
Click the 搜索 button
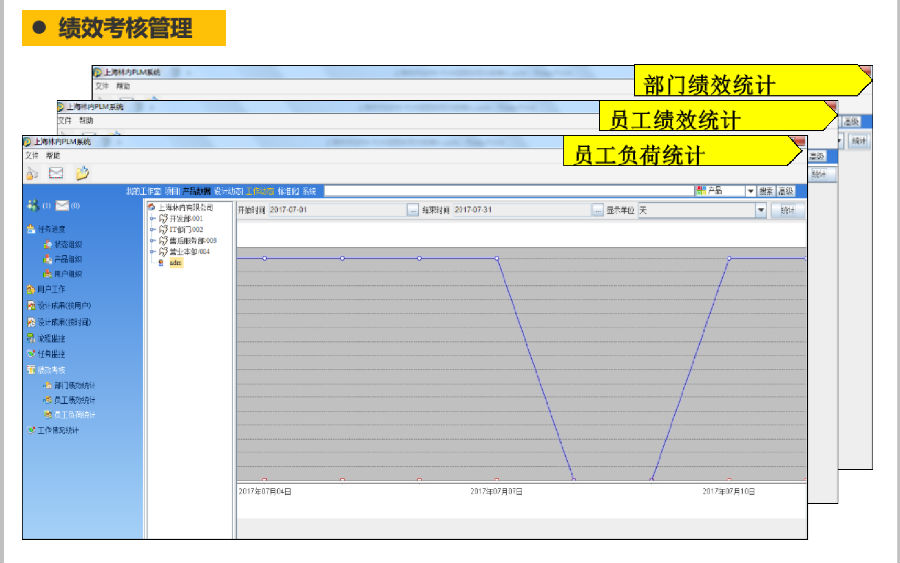[x=765, y=191]
